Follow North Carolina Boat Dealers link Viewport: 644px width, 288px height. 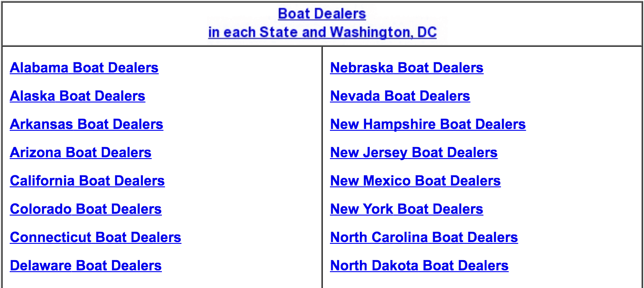click(x=424, y=237)
